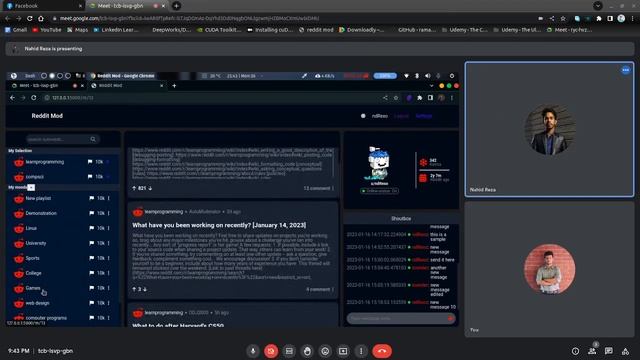
Task: Open the Meet bookmark in the bookmarks bar
Action: click(x=569, y=30)
